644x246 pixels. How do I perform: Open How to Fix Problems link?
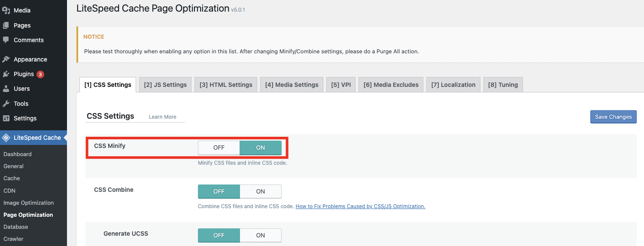pyautogui.click(x=360, y=206)
